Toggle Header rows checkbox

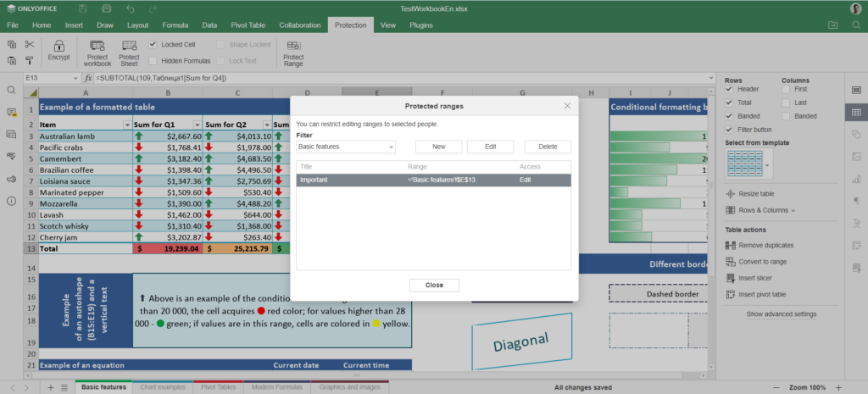(x=729, y=89)
